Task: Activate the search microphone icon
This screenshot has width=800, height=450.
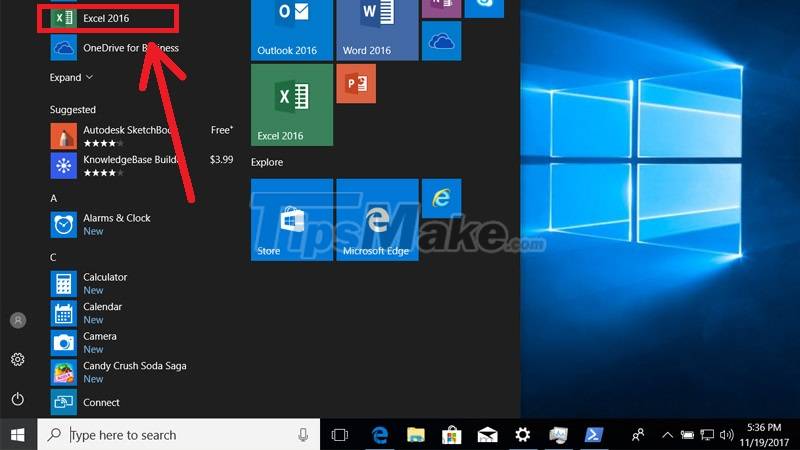Action: point(303,435)
